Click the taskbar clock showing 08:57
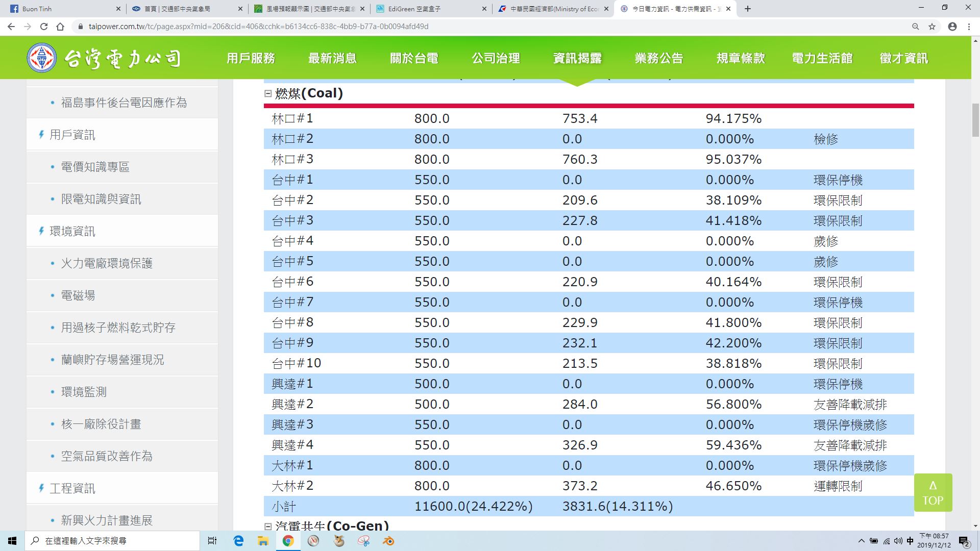The height and width of the screenshot is (551, 980). [934, 541]
